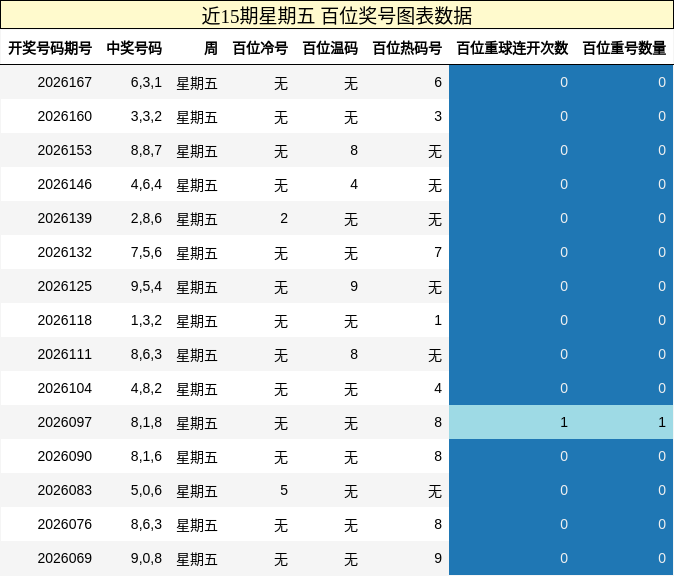Screen dimensions: 674x576
Task: Click issue number 2026111
Action: tap(64, 354)
